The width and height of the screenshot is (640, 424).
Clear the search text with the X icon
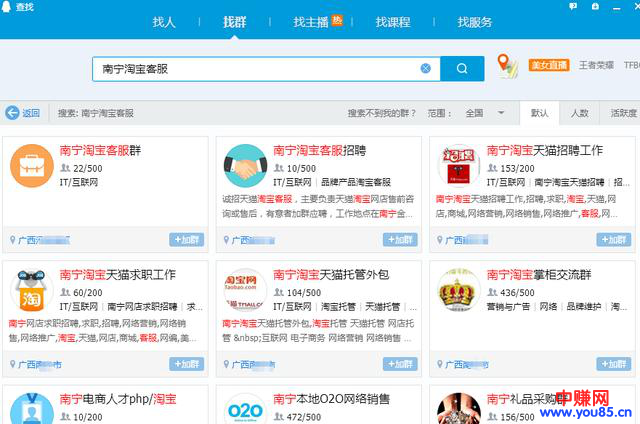pyautogui.click(x=425, y=69)
